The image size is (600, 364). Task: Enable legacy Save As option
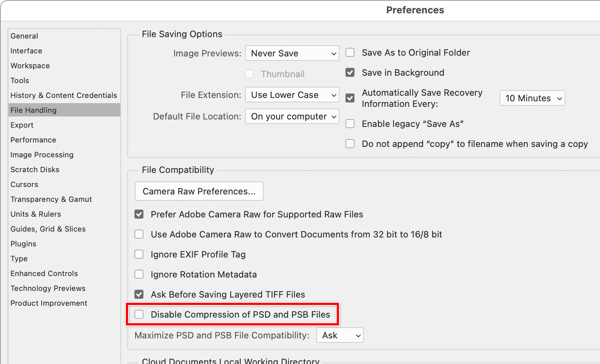[x=350, y=124]
